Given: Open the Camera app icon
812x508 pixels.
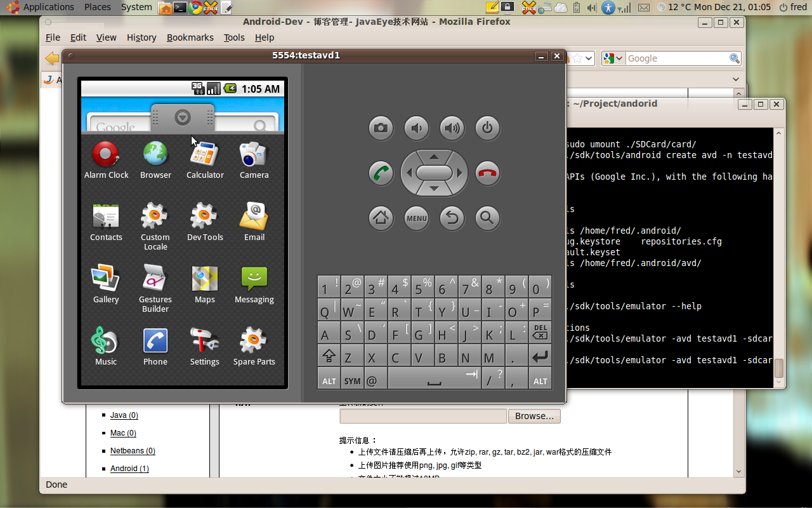Looking at the screenshot, I should coord(254,160).
